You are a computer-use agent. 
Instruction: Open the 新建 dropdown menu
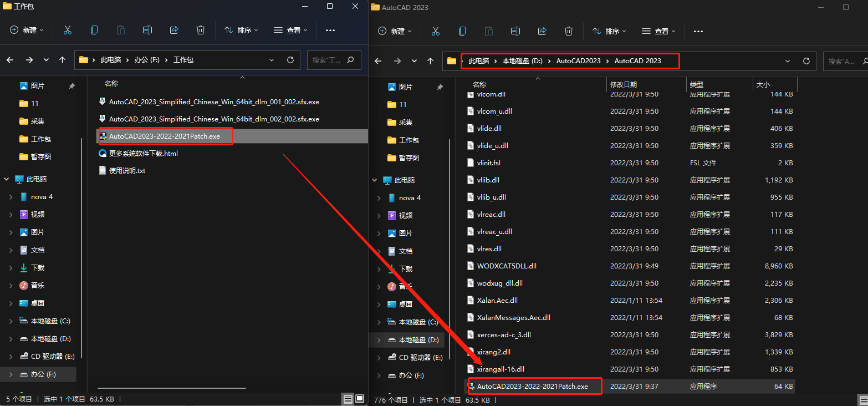tap(25, 31)
